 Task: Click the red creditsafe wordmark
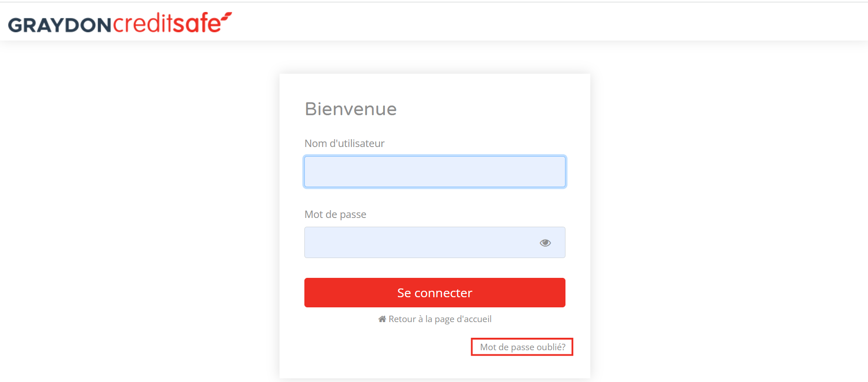167,23
